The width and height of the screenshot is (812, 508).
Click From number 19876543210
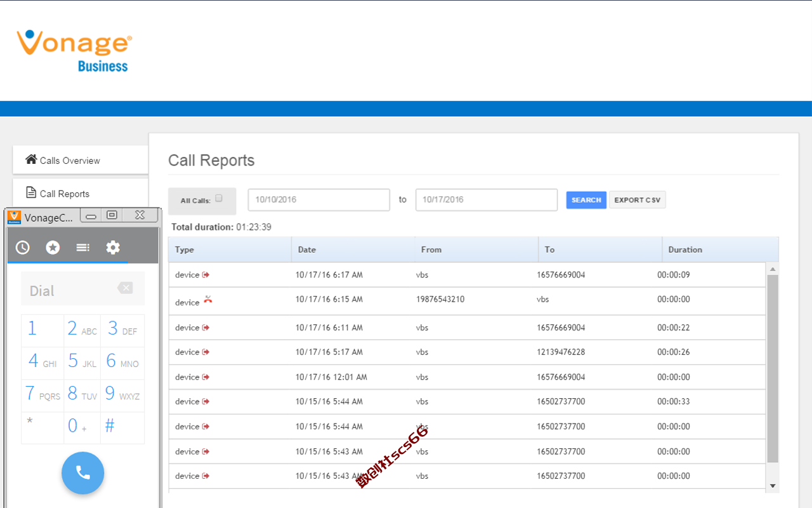point(440,299)
